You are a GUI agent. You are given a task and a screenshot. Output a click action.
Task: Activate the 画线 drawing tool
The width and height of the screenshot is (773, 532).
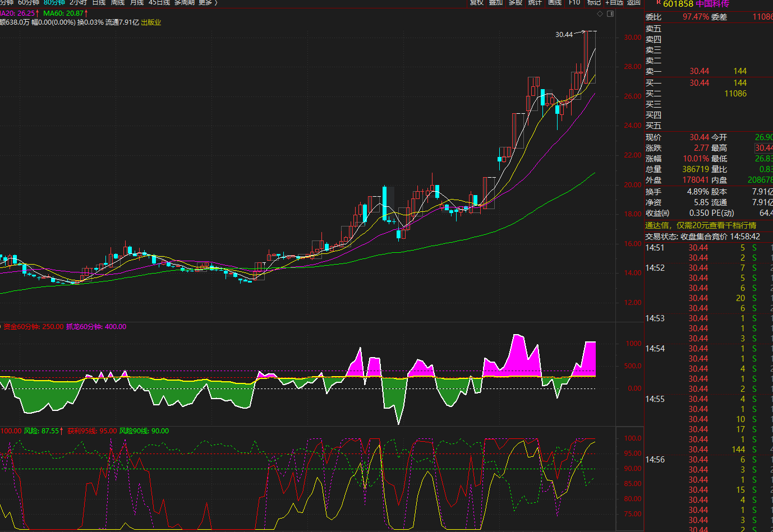coord(555,3)
